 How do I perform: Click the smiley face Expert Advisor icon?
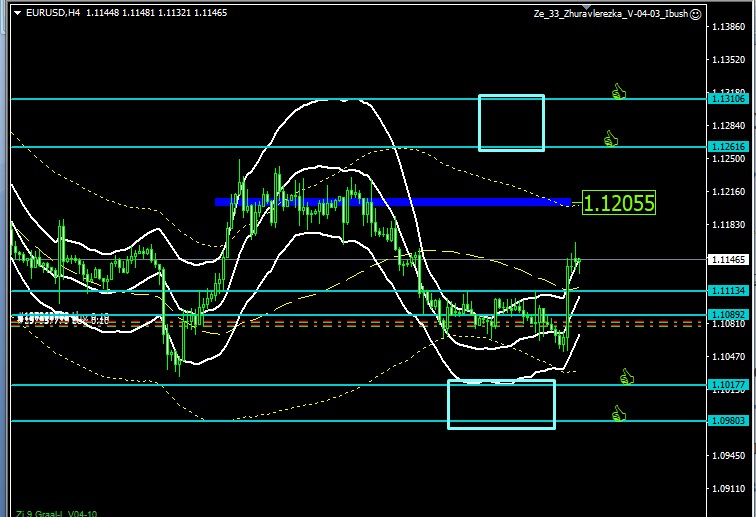pyautogui.click(x=695, y=14)
